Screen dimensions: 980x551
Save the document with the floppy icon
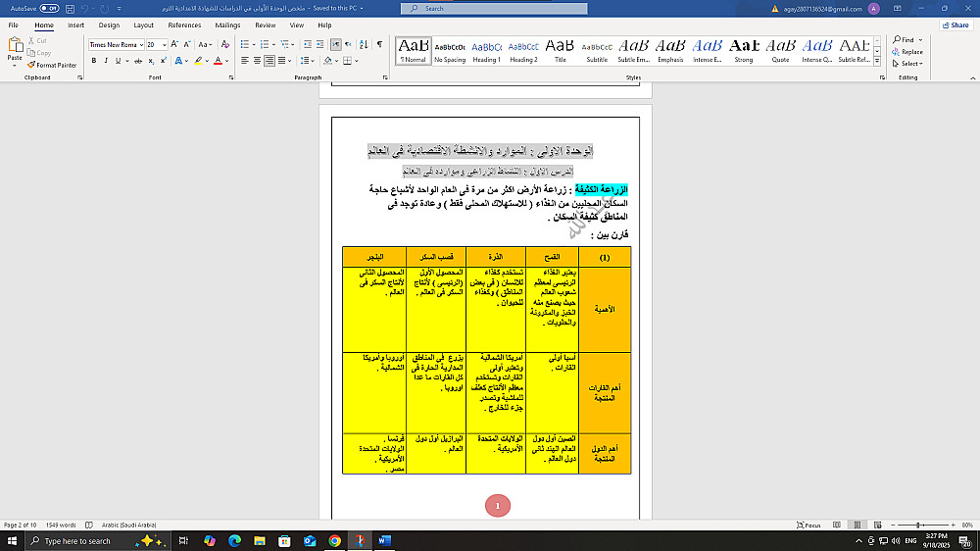pyautogui.click(x=70, y=9)
